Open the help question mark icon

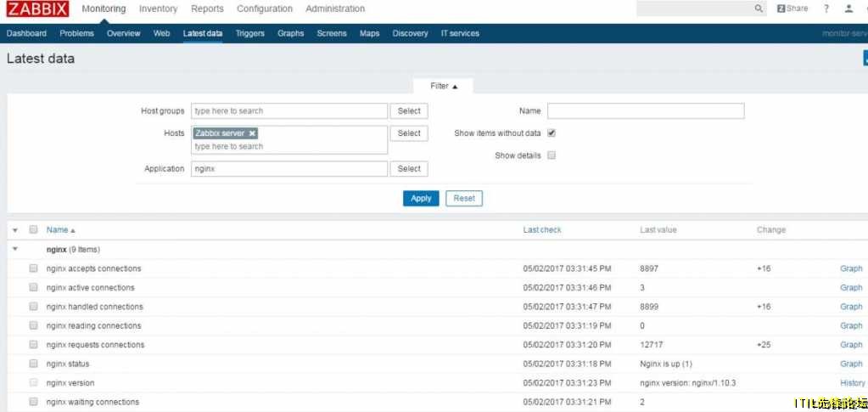coord(826,8)
